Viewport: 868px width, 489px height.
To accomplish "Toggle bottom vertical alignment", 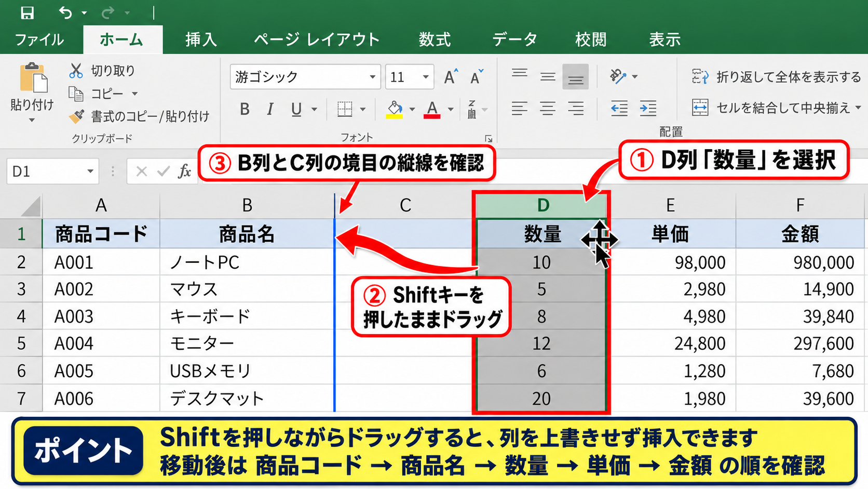I will coord(575,77).
